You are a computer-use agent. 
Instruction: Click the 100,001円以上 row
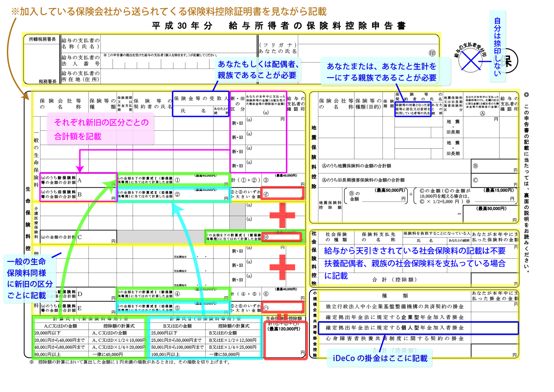206,354
